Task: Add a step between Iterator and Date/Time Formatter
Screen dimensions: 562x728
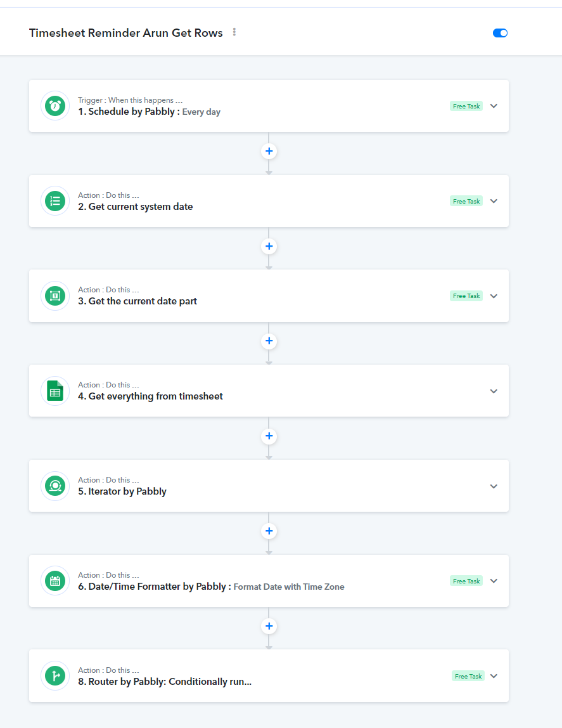Action: pyautogui.click(x=269, y=531)
